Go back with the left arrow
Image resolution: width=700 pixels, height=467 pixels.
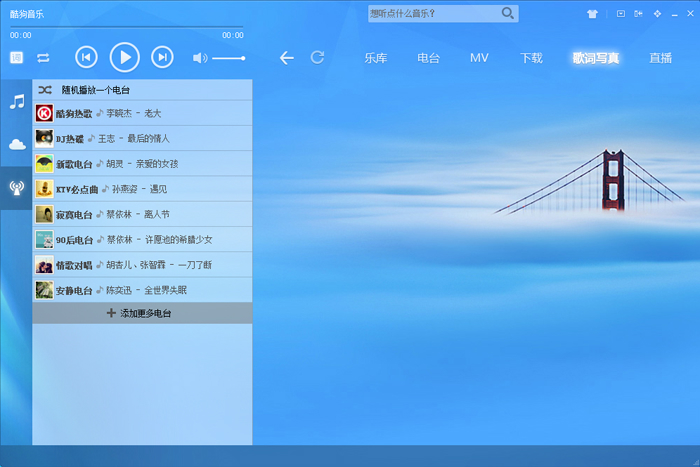tap(287, 58)
